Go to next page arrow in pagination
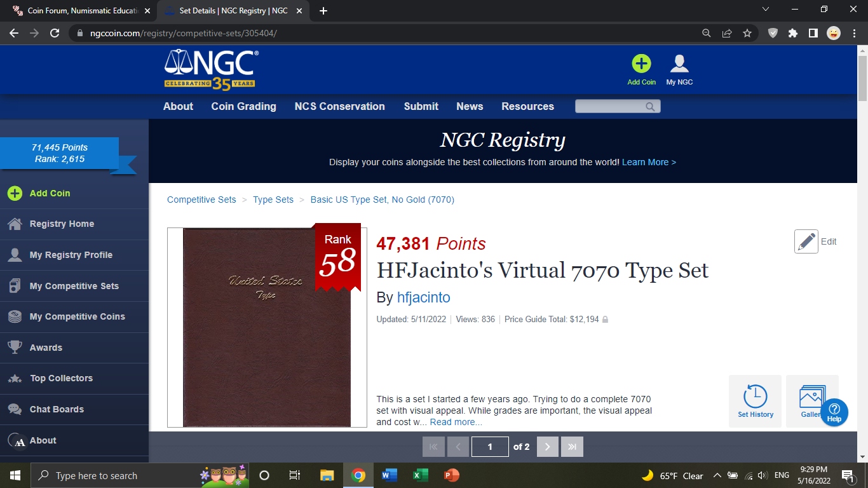 tap(548, 447)
